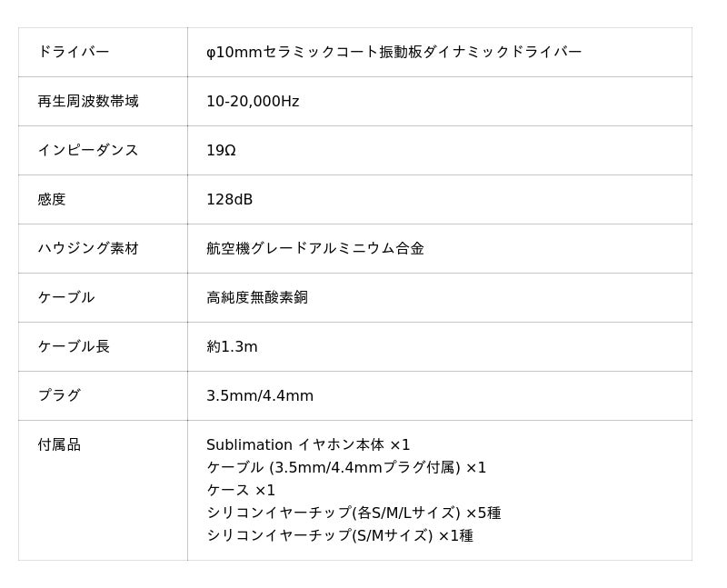This screenshot has height=588, width=727.
Task: Click the 約1.3m cable length value
Action: tap(232, 347)
